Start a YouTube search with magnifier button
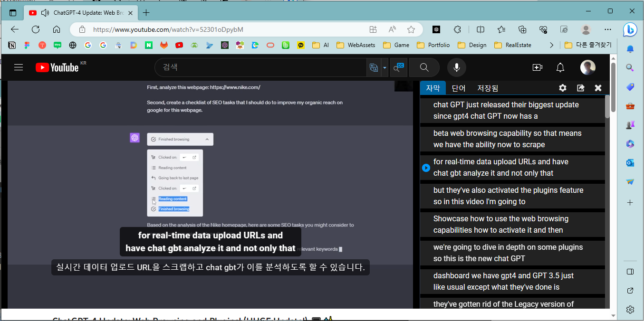The height and width of the screenshot is (321, 644). coord(424,67)
